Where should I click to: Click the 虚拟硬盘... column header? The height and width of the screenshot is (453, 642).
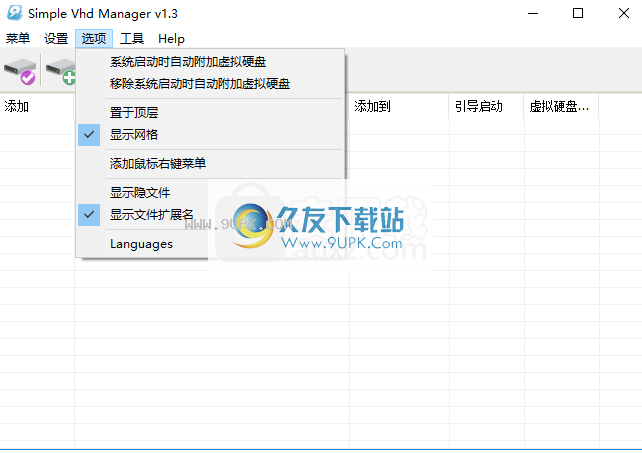pos(561,106)
